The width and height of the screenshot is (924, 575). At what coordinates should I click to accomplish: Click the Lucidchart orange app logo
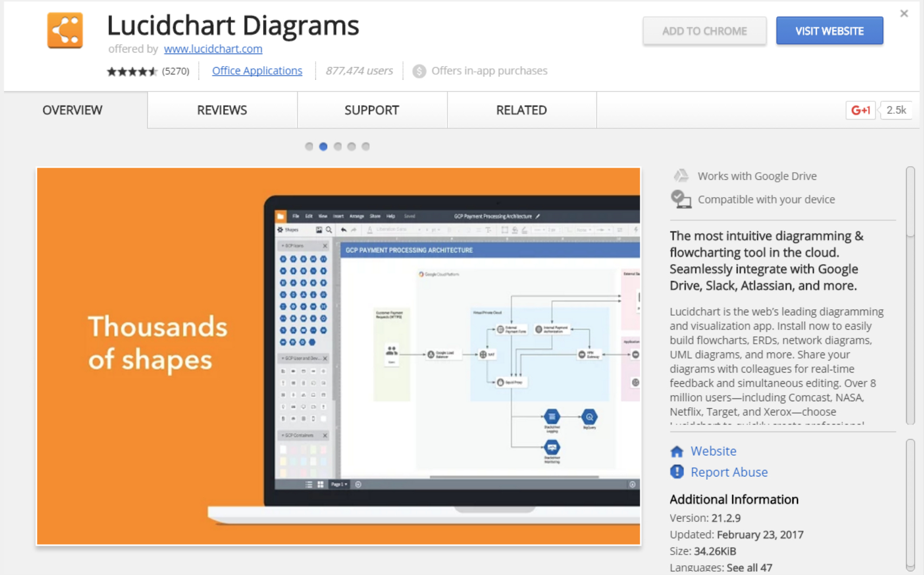click(x=65, y=30)
